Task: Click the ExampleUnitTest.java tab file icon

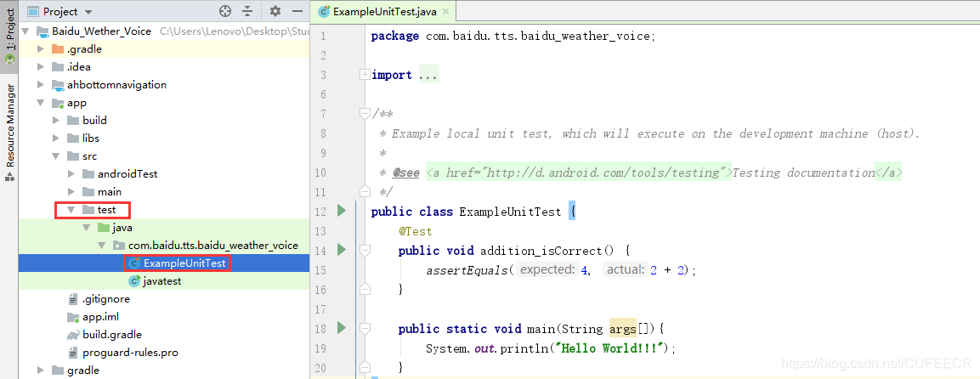Action: pyautogui.click(x=324, y=11)
